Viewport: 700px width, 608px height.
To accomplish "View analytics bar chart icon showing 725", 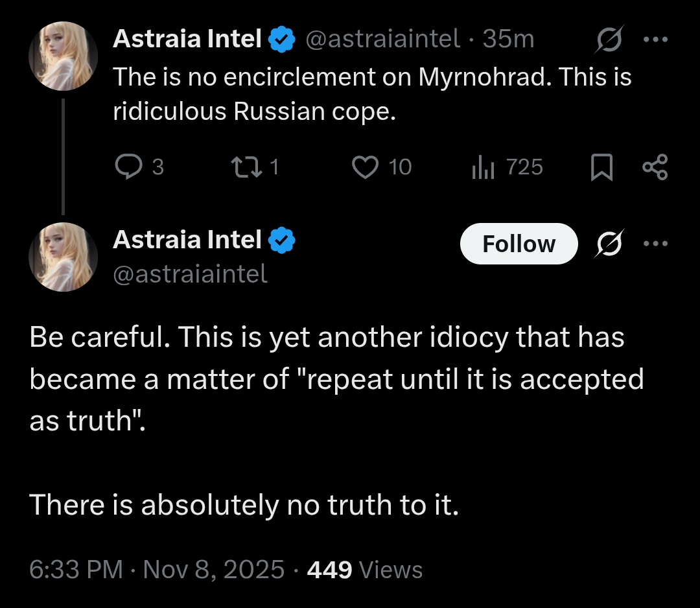I will click(483, 167).
